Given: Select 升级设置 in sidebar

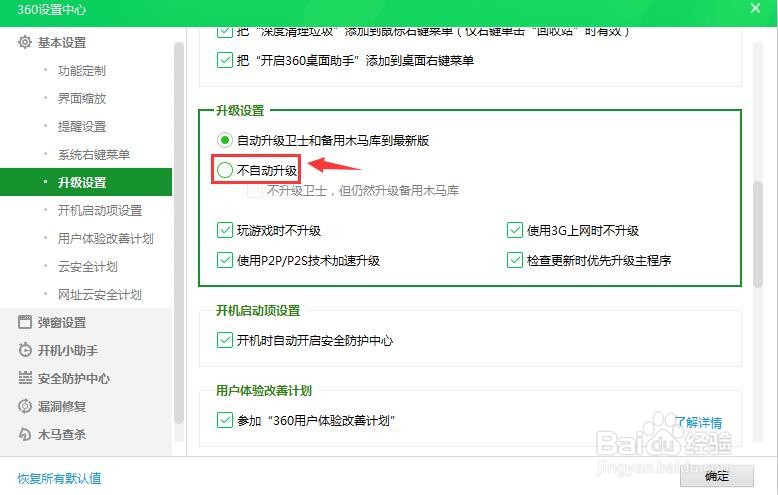Looking at the screenshot, I should click(x=86, y=182).
